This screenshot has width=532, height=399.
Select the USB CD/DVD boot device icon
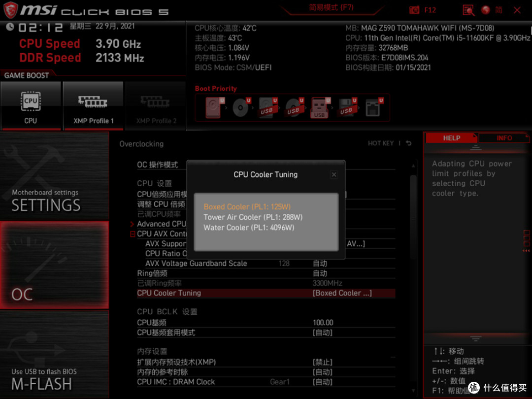(294, 107)
